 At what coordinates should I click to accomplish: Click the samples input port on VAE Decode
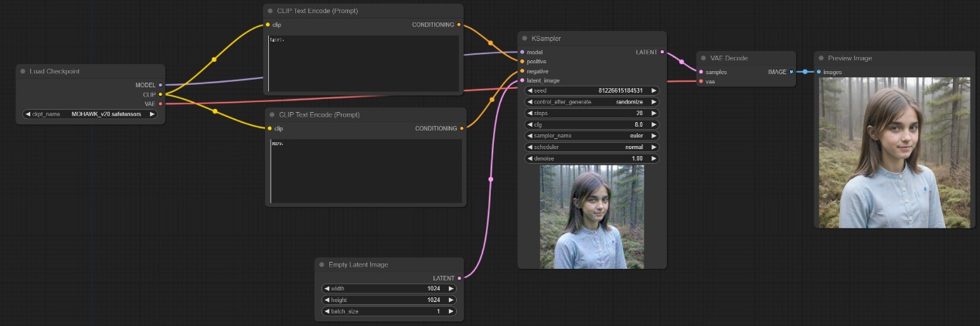[x=701, y=72]
